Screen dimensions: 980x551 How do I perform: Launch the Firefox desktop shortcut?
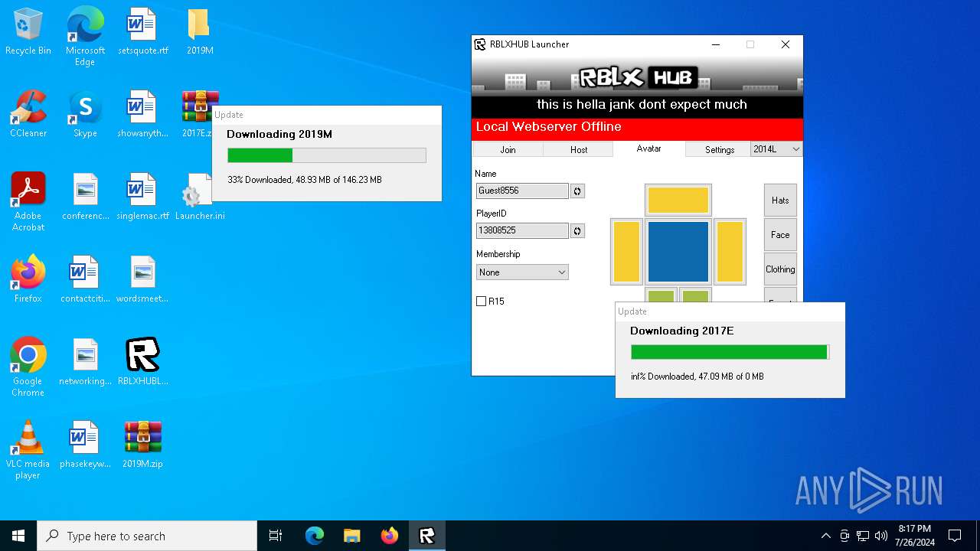coord(28,280)
